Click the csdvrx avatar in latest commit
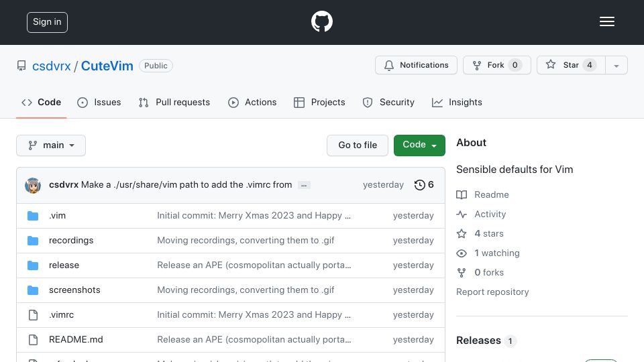 pyautogui.click(x=33, y=185)
